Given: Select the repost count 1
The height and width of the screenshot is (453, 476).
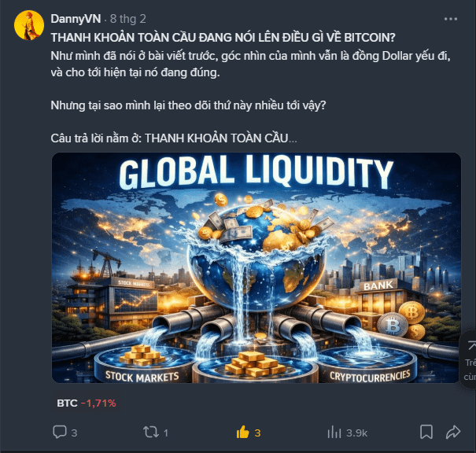Looking at the screenshot, I should pos(166,433).
